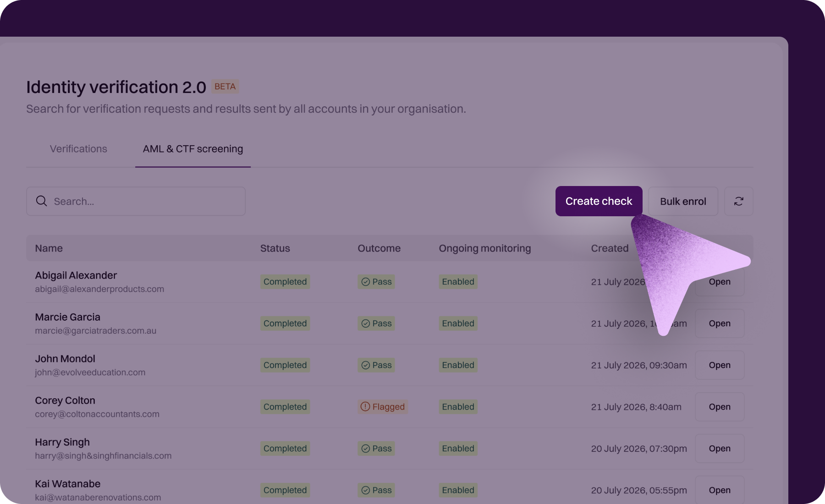Click Abigail Alexander's Pass outcome badge

[x=376, y=282]
